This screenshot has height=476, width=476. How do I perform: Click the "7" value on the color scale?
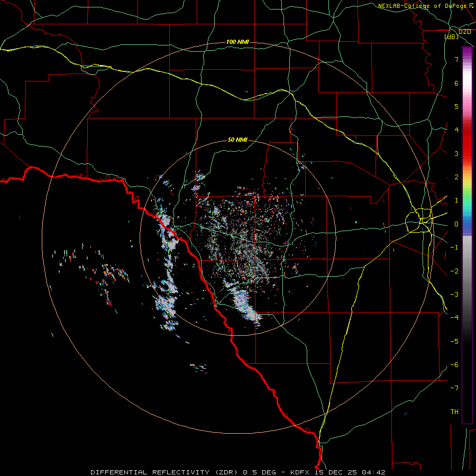click(x=456, y=59)
